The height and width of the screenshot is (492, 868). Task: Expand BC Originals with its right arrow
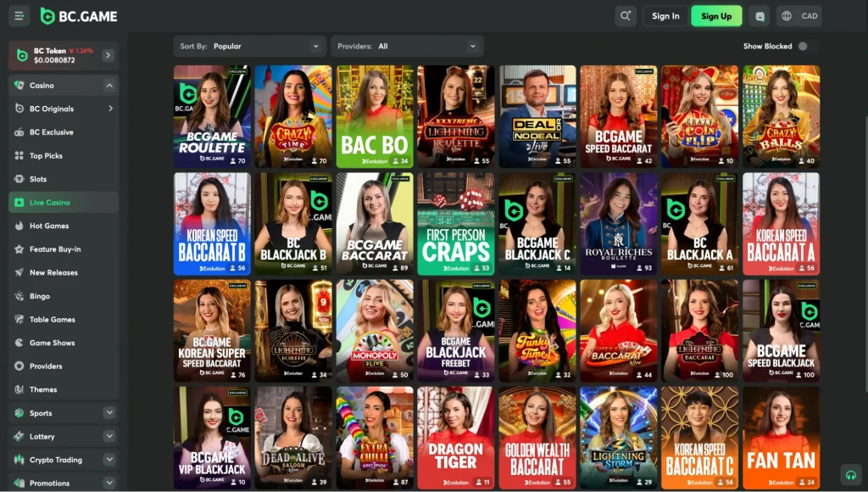tap(109, 109)
